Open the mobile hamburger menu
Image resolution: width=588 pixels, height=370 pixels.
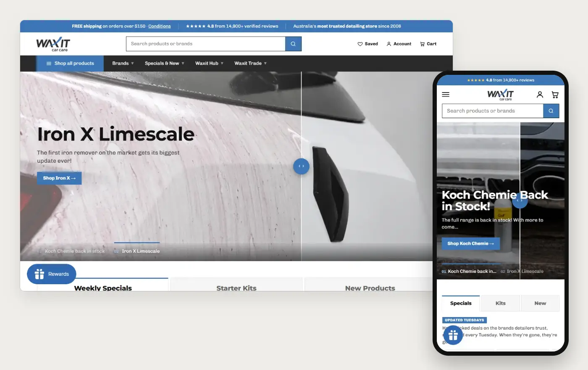coord(446,95)
